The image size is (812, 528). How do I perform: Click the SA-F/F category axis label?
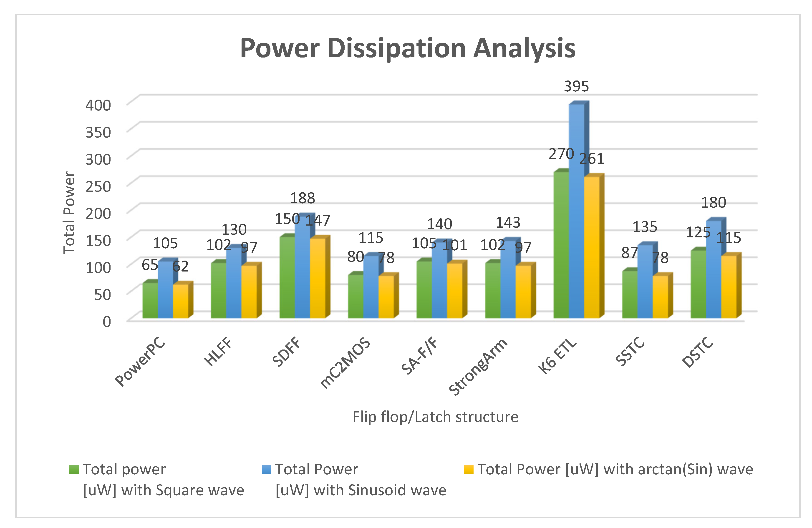coord(420,356)
